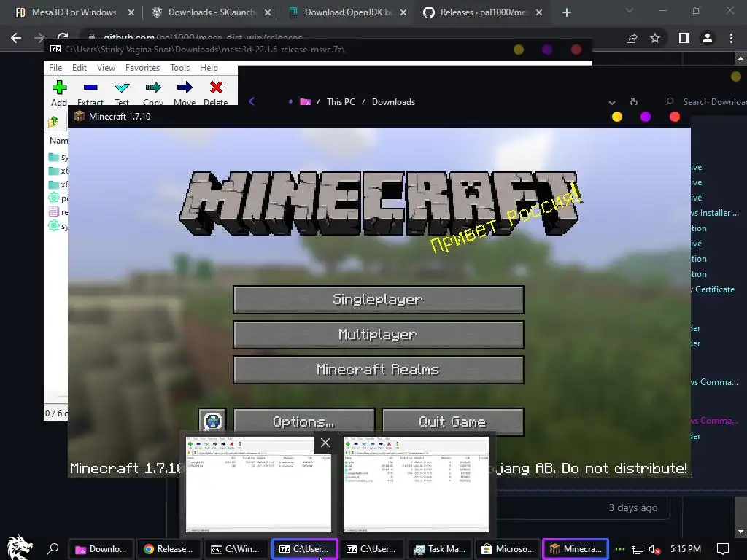The width and height of the screenshot is (747, 560).
Task: Open the File menu in 7-Zip
Action: [x=55, y=68]
